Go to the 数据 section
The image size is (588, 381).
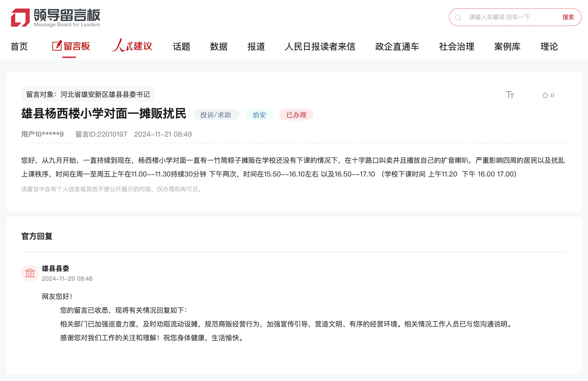219,46
